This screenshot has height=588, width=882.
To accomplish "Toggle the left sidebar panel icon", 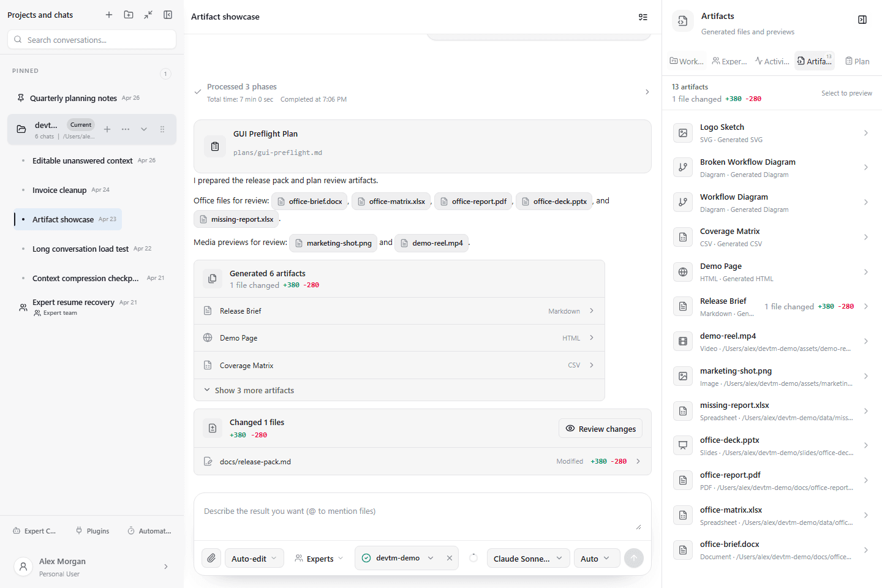I will pos(168,15).
